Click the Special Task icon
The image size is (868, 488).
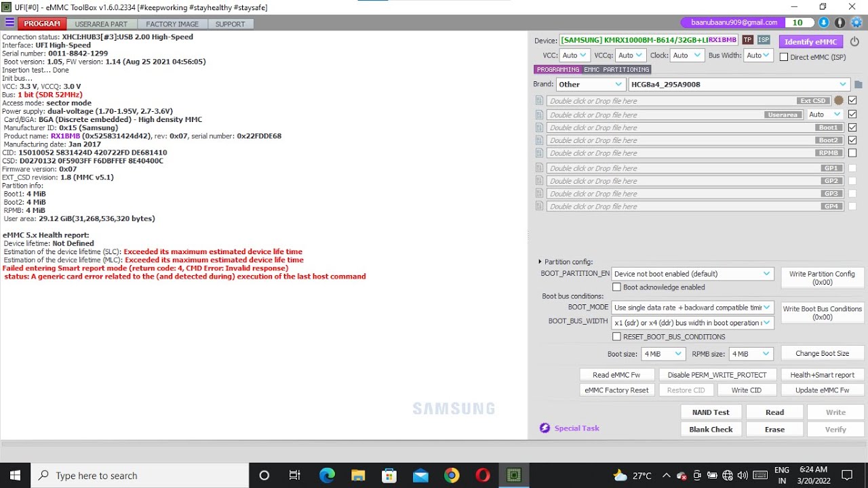[x=545, y=428]
